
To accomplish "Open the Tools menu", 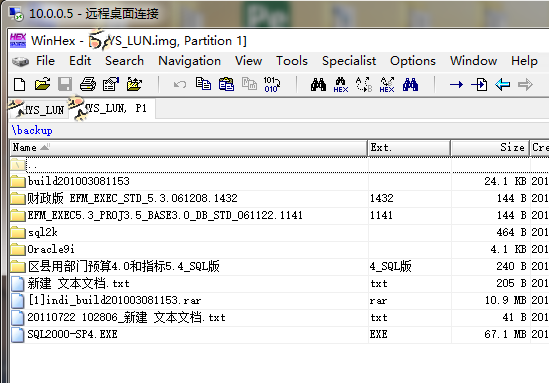I will (292, 61).
